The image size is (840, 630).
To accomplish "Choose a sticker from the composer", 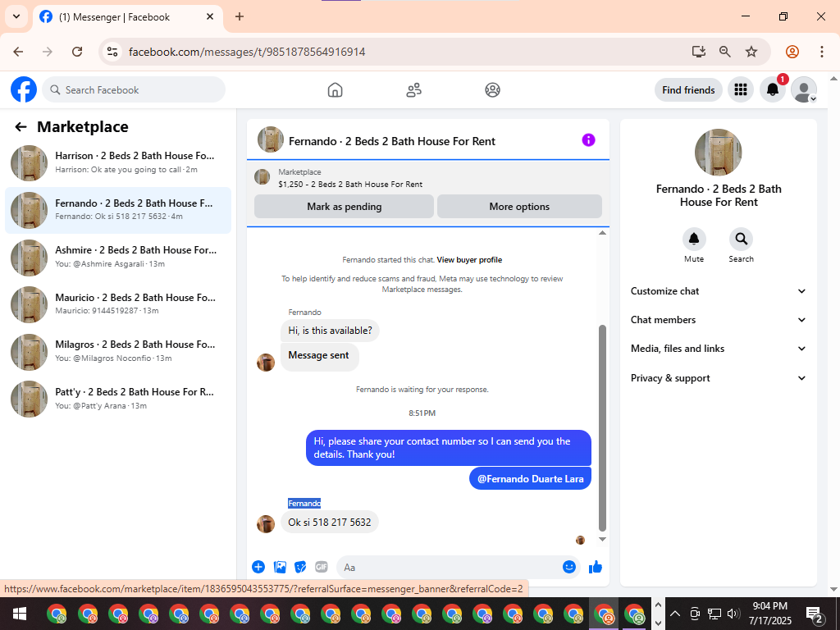I will 300,567.
